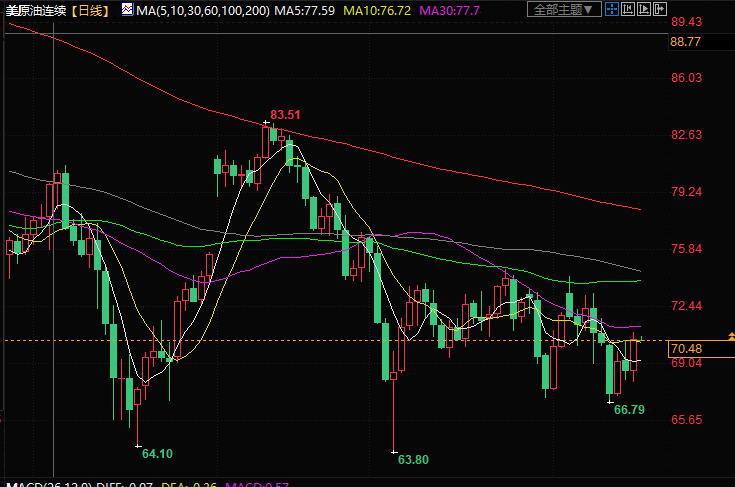This screenshot has height=487, width=735.
Task: Click the first small icon right of 全部主题
Action: pyautogui.click(x=614, y=10)
